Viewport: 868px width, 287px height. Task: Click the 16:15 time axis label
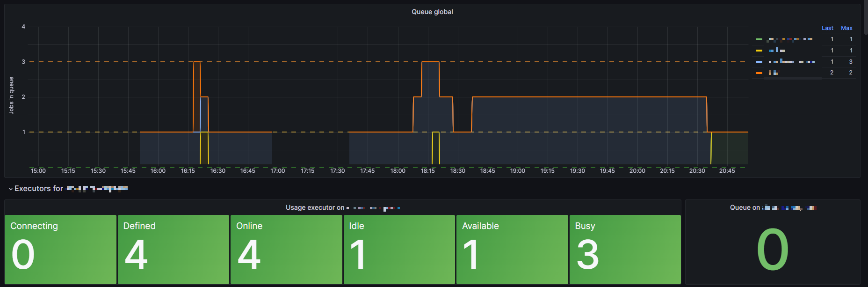click(188, 171)
